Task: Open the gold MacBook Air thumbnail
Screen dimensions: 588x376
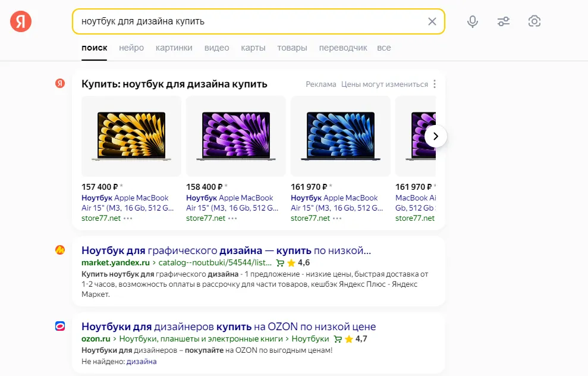Action: pos(131,136)
